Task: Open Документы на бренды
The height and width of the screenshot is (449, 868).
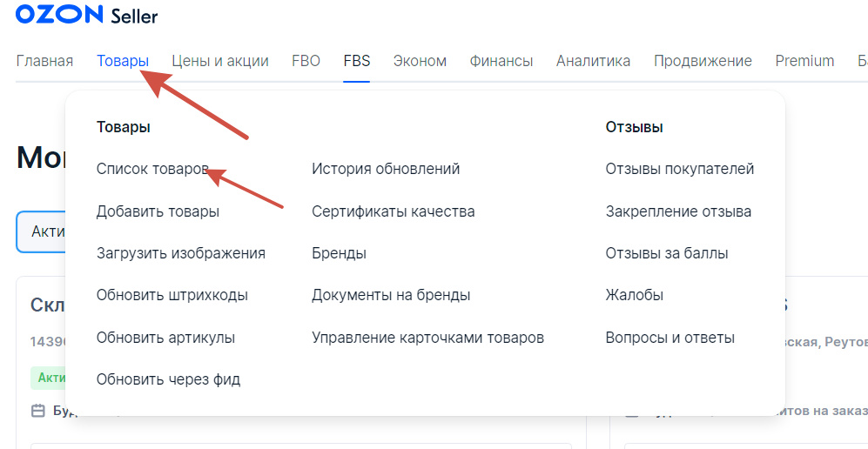Action: (x=391, y=295)
